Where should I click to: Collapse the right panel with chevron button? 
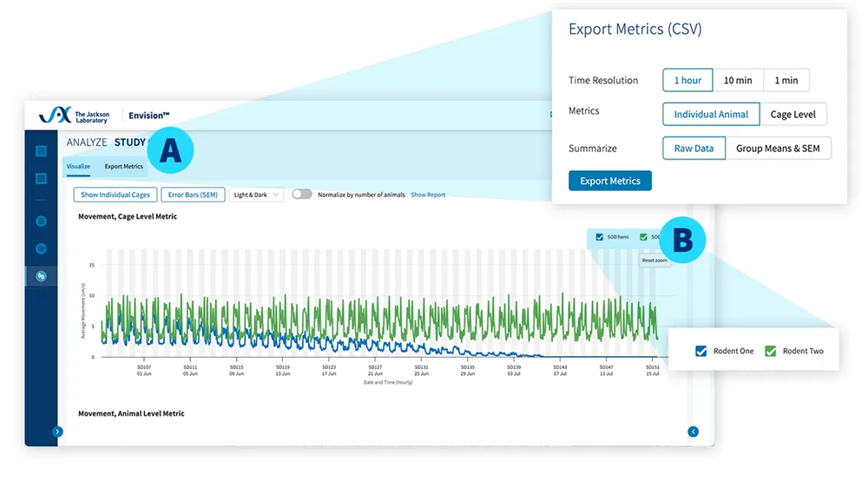click(x=693, y=431)
